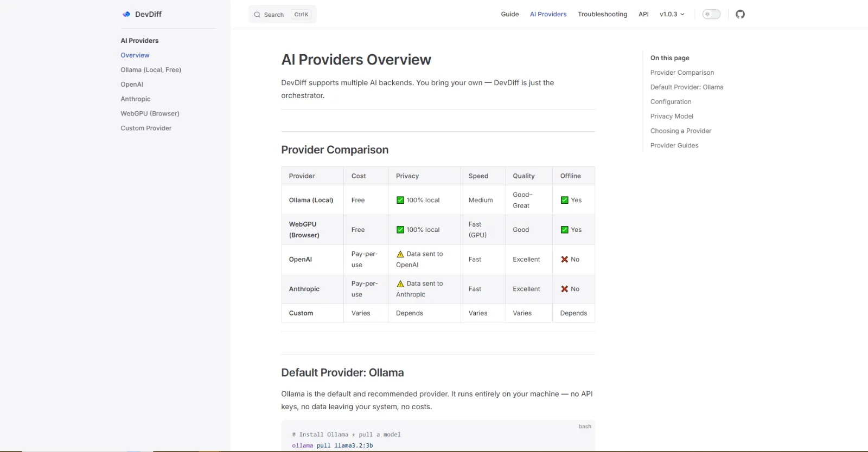Image resolution: width=868 pixels, height=452 pixels.
Task: Go to Troubleshooting in top navigation
Action: pos(602,14)
